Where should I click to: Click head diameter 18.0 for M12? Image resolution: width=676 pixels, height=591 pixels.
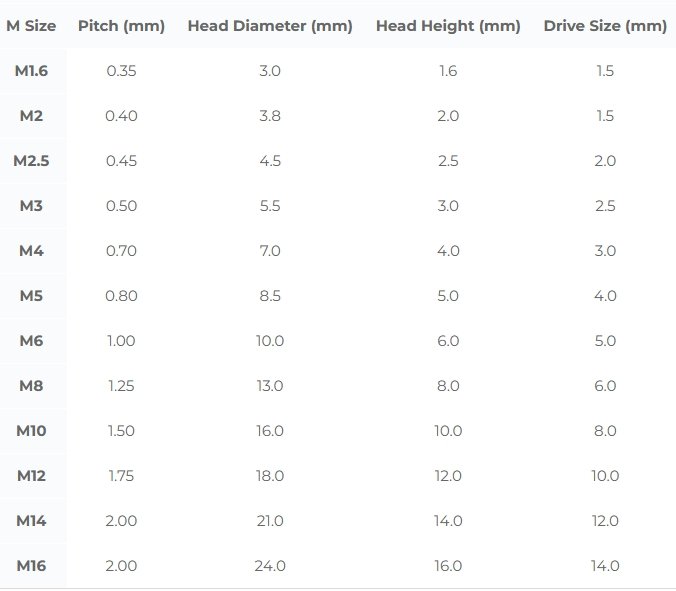[x=270, y=476]
